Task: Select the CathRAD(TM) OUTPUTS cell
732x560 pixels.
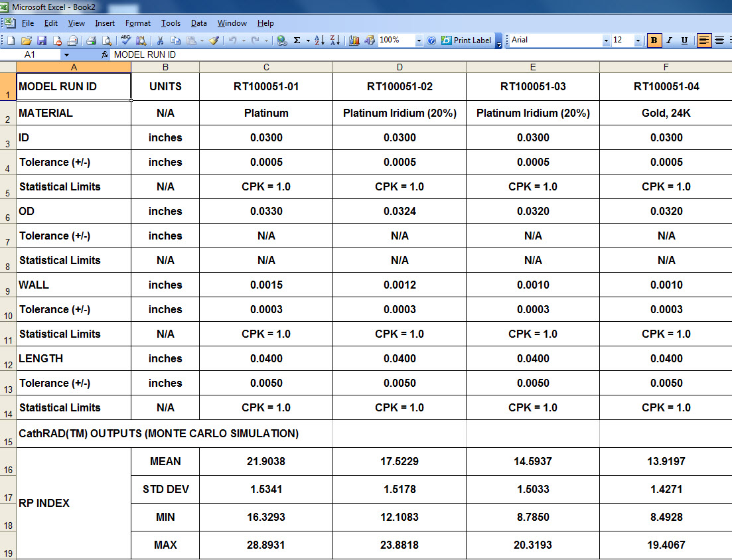Action: coord(175,433)
